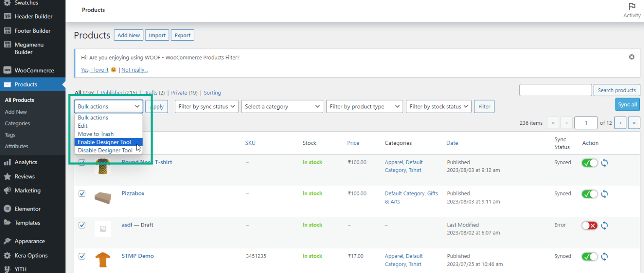
Task: Click the Sync all button
Action: (627, 104)
